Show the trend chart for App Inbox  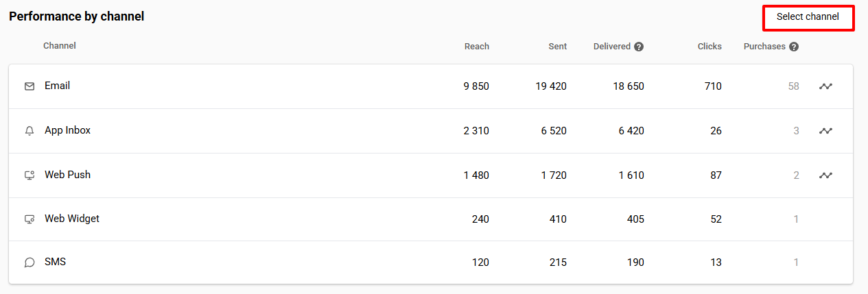825,131
